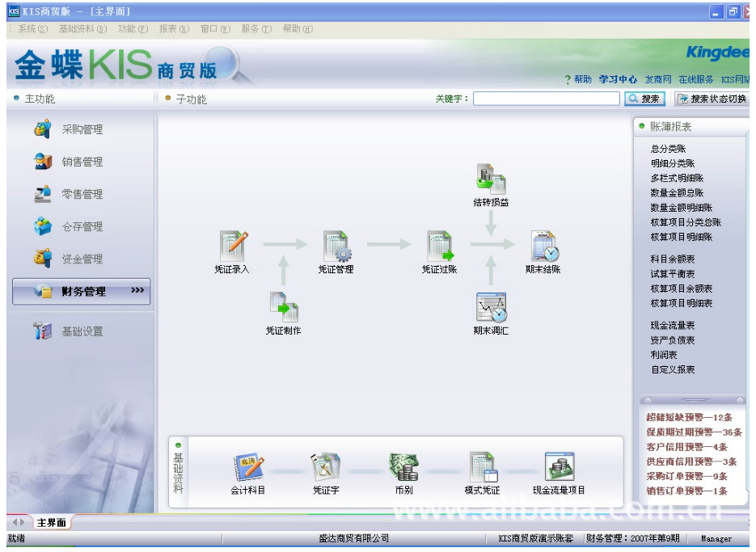Click 期末调汇 exchange adjustment icon
This screenshot has height=552, width=756.
tap(491, 307)
